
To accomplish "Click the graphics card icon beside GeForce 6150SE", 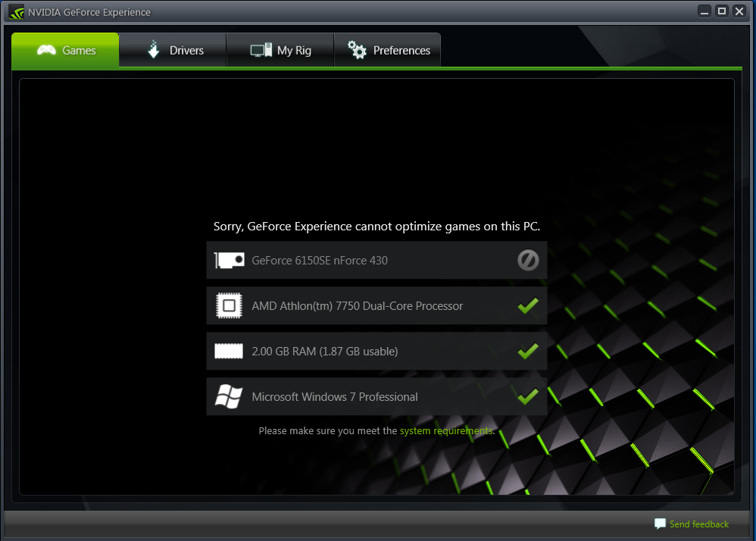I will 229,261.
